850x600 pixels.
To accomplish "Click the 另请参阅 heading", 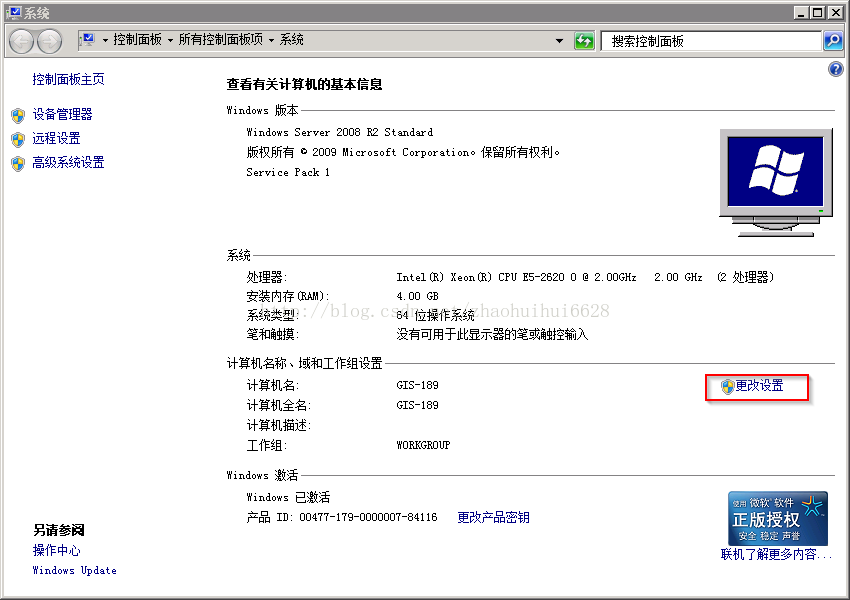I will pos(59,530).
